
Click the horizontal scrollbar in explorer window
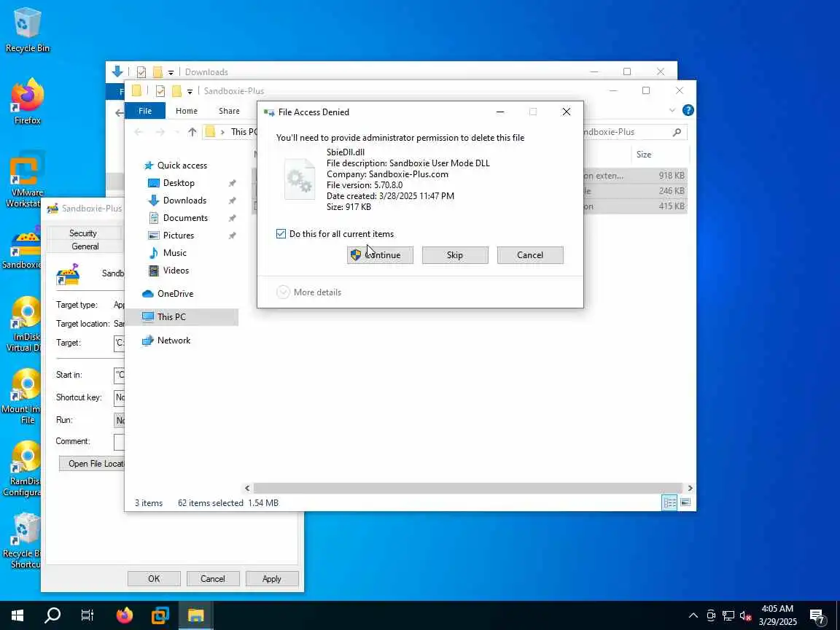(467, 488)
